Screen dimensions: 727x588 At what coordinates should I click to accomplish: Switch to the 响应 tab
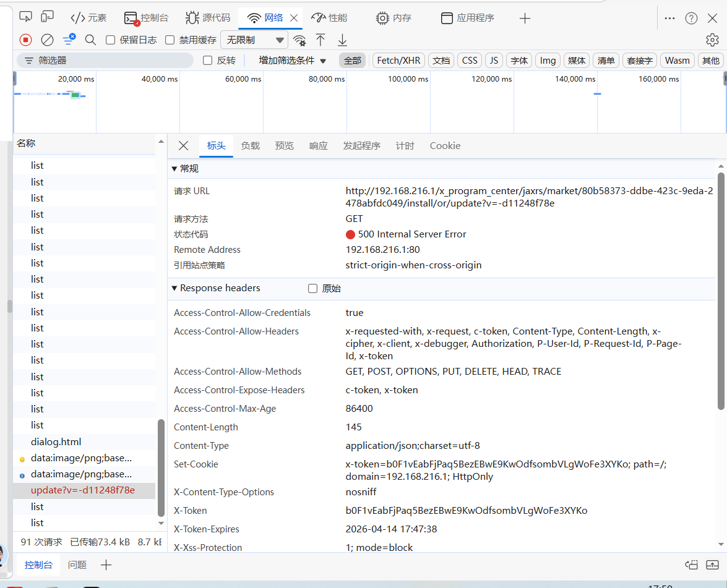click(318, 146)
